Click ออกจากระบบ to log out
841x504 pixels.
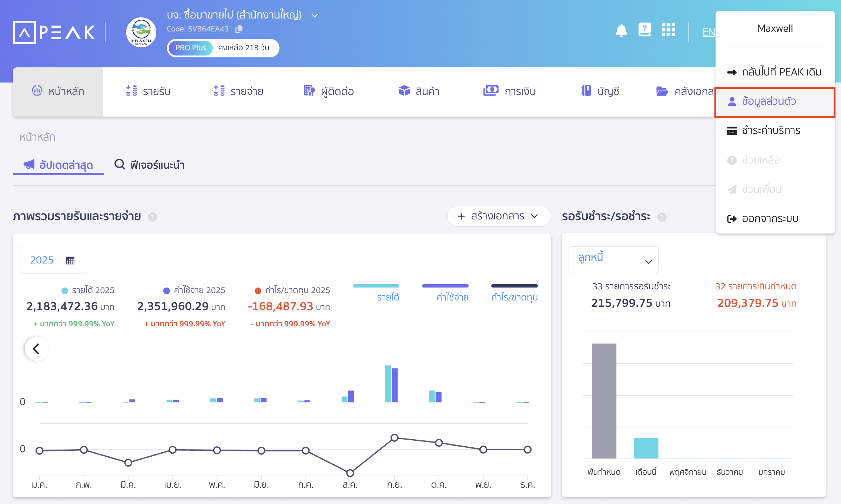point(770,218)
